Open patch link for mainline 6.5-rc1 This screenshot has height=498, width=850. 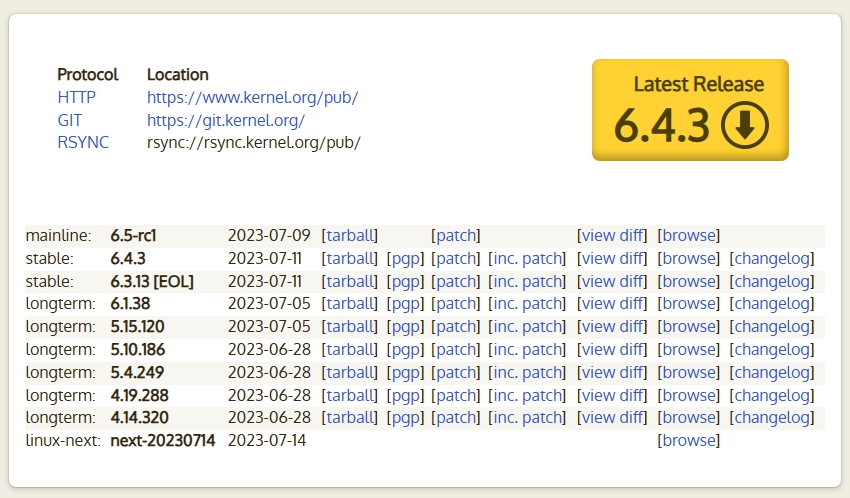(x=456, y=236)
